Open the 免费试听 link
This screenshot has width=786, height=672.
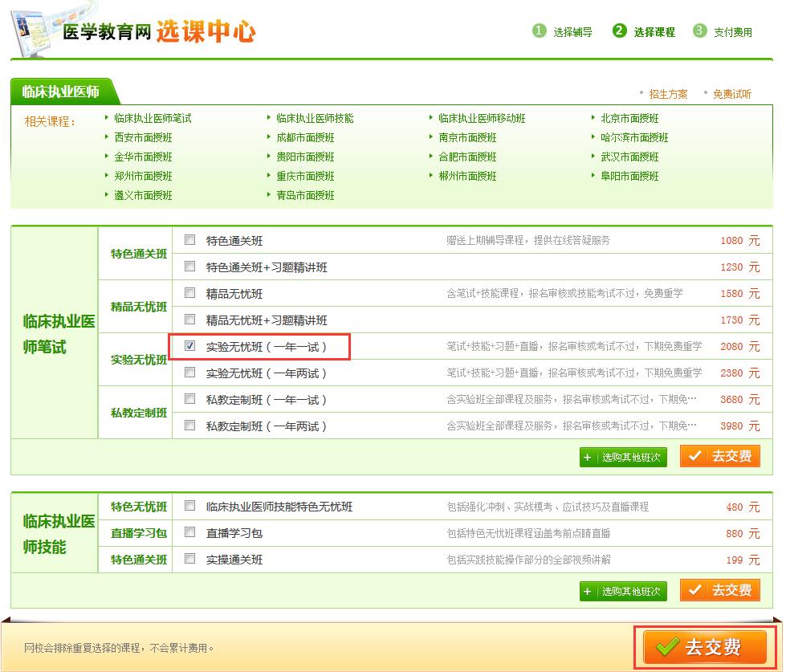pos(731,94)
